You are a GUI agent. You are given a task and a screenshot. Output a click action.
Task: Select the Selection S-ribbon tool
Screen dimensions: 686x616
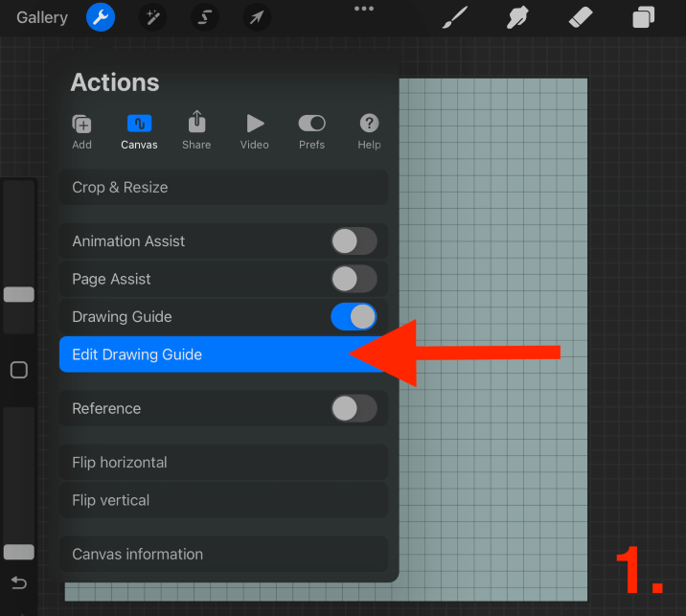pos(205,17)
